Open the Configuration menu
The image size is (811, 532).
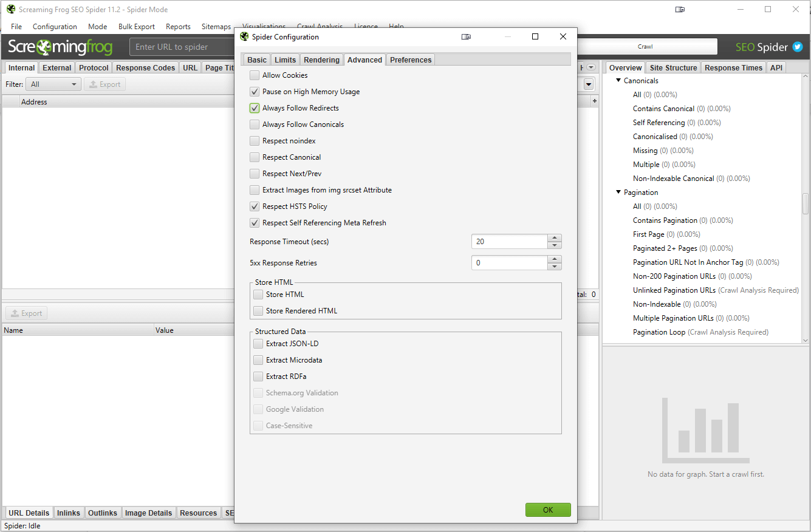point(55,27)
